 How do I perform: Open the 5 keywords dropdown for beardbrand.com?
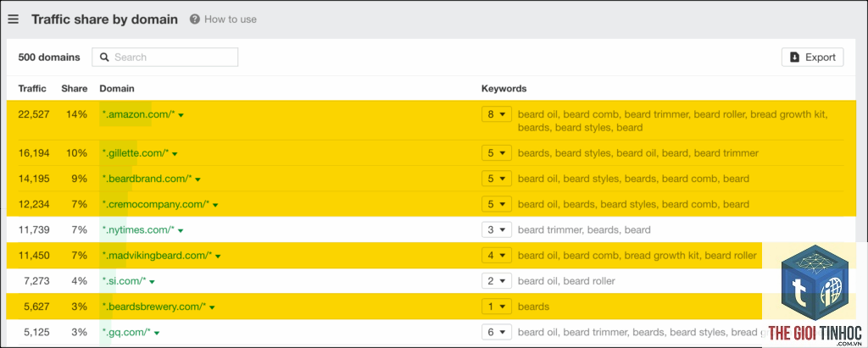(496, 179)
